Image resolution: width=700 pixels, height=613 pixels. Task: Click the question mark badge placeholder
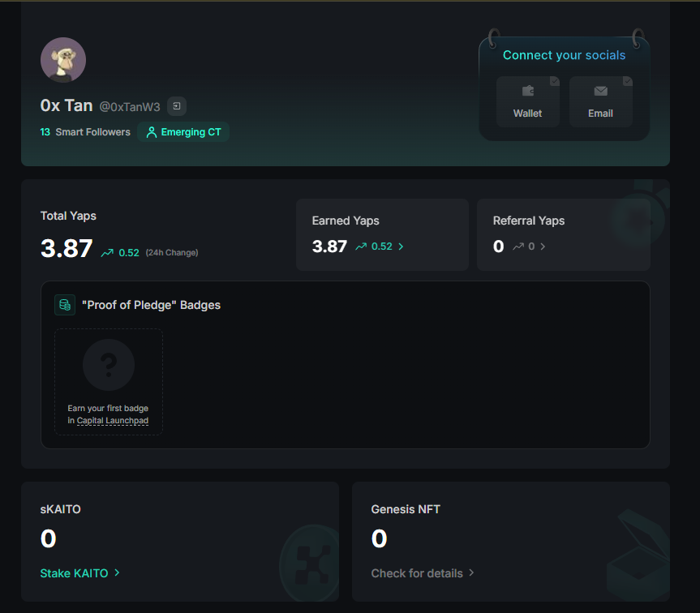coord(109,365)
